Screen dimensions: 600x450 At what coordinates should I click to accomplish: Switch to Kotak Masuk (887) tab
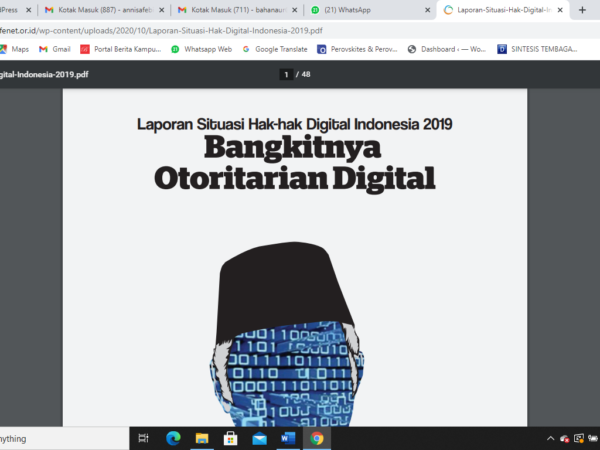pyautogui.click(x=104, y=10)
